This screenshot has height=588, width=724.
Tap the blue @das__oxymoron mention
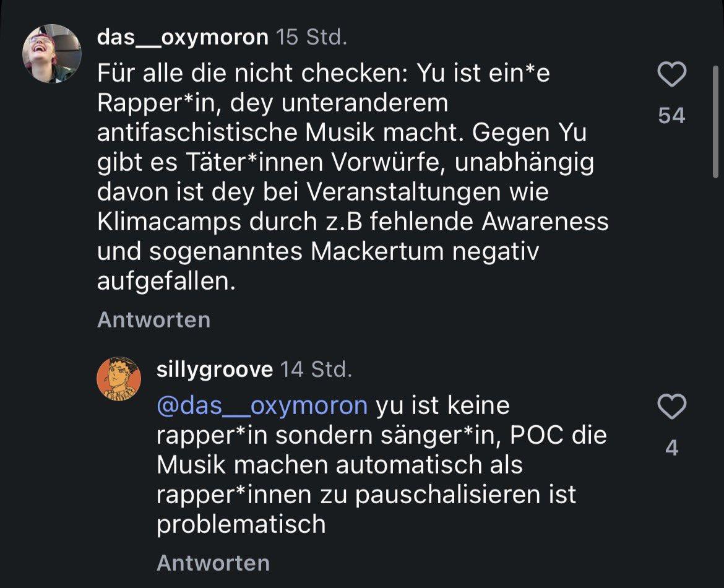[x=262, y=405]
